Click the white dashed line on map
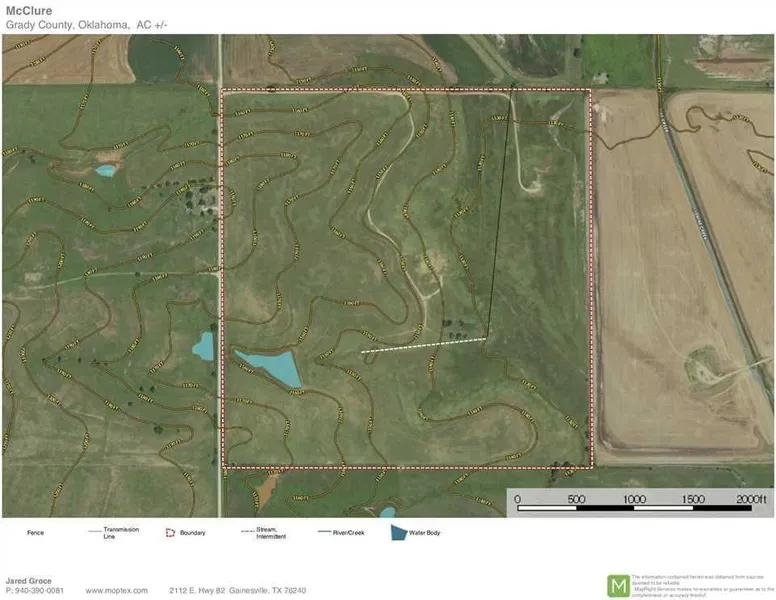776x600 pixels. [422, 345]
